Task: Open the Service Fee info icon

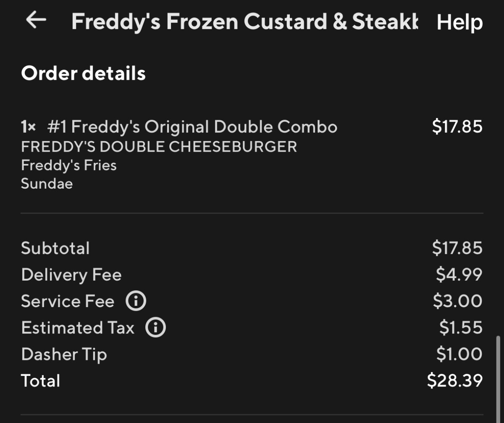Action: point(136,301)
